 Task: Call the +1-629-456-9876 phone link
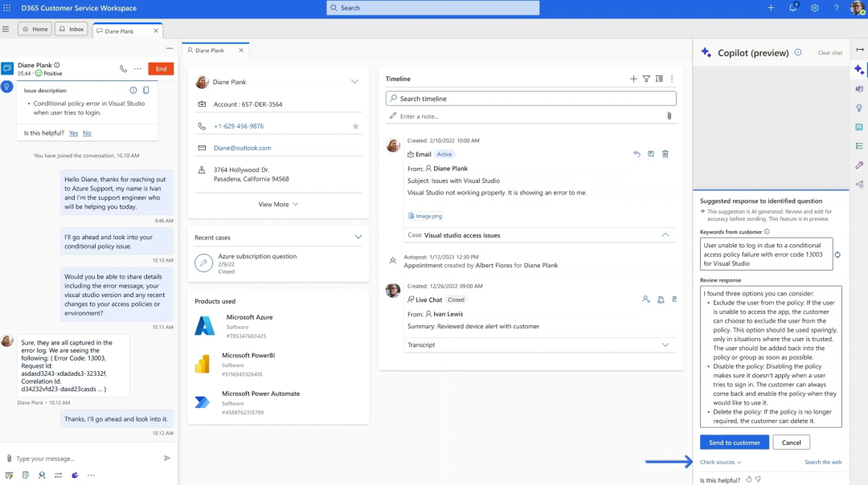(239, 126)
